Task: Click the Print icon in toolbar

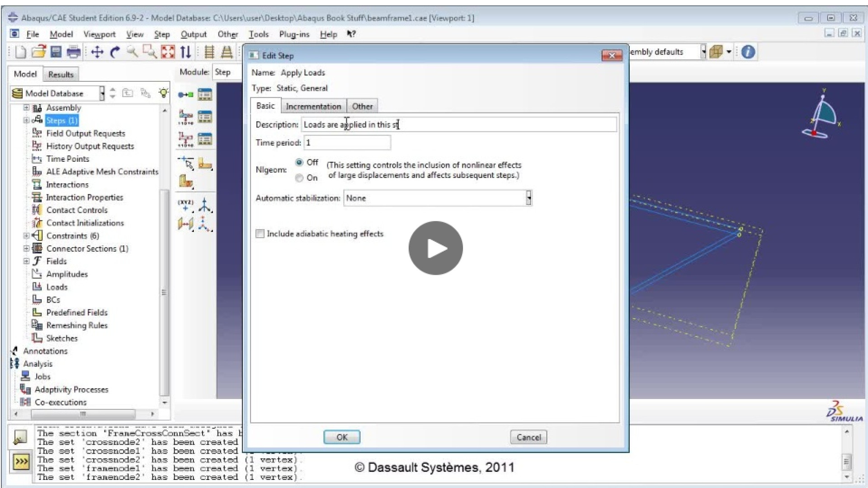Action: pos(73,52)
